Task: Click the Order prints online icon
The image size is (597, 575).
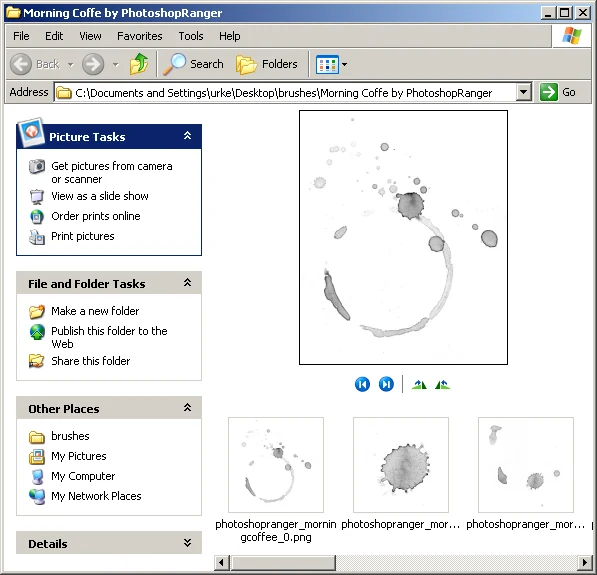Action: [37, 217]
